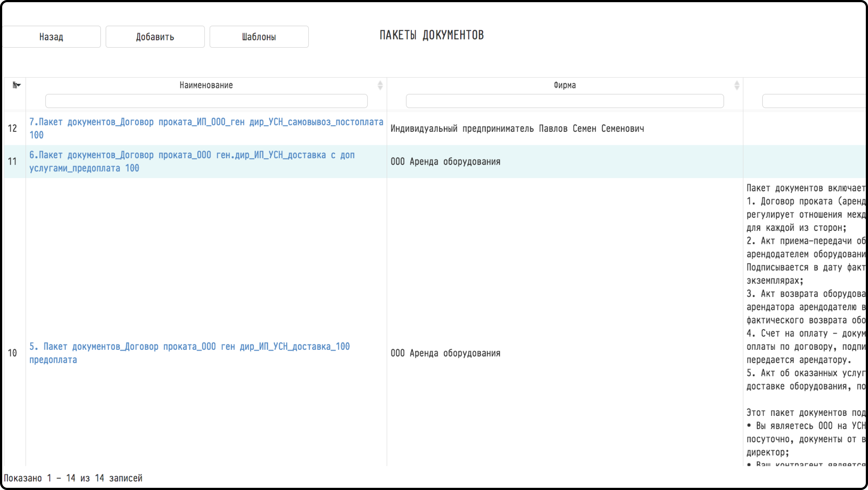Click the Наименование column header
Viewport: 868px width, 490px height.
pos(206,85)
